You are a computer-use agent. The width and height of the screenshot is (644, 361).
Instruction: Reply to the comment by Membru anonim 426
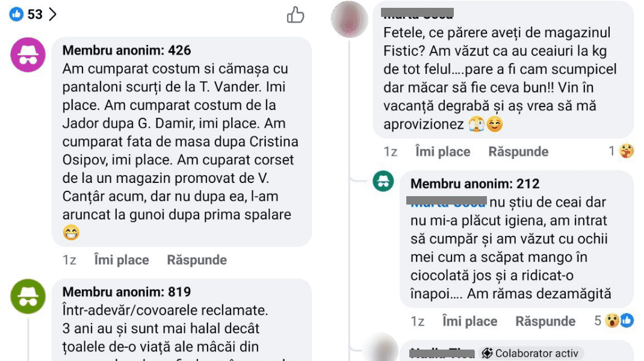(x=197, y=260)
